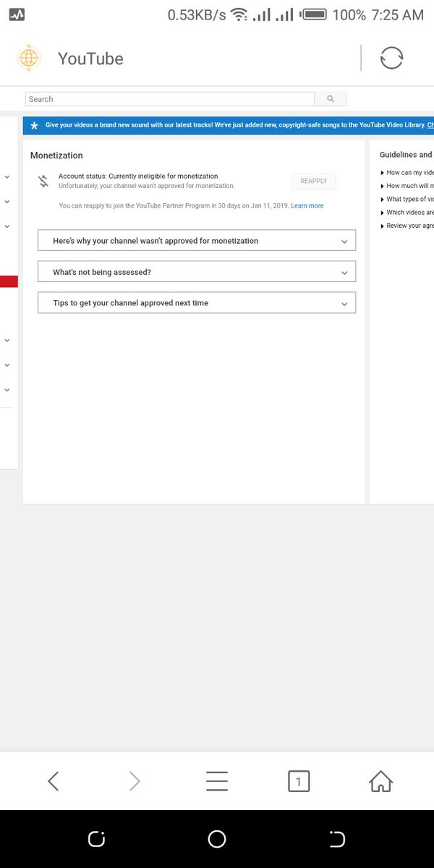Open "Review your agre..." guideline item
The height and width of the screenshot is (868, 434).
tap(407, 226)
